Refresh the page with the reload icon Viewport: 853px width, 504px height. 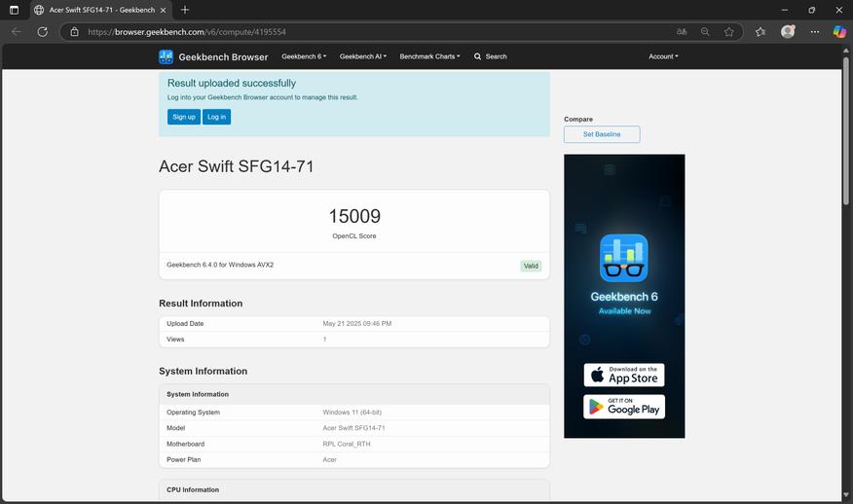[x=42, y=31]
